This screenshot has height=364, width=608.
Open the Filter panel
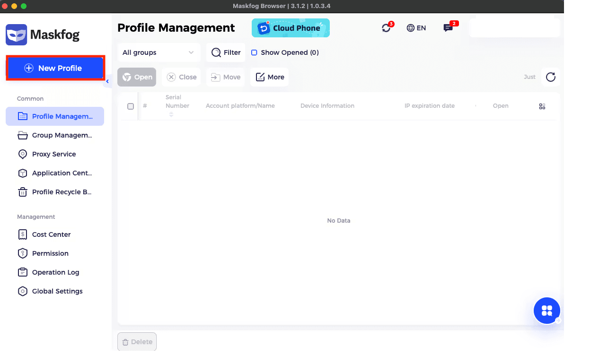[x=226, y=52]
